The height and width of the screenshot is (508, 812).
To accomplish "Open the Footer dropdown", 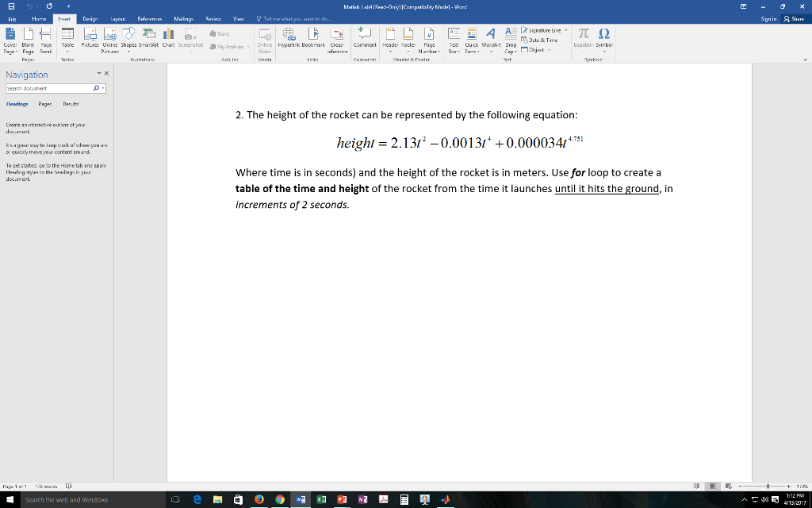I will point(408,40).
